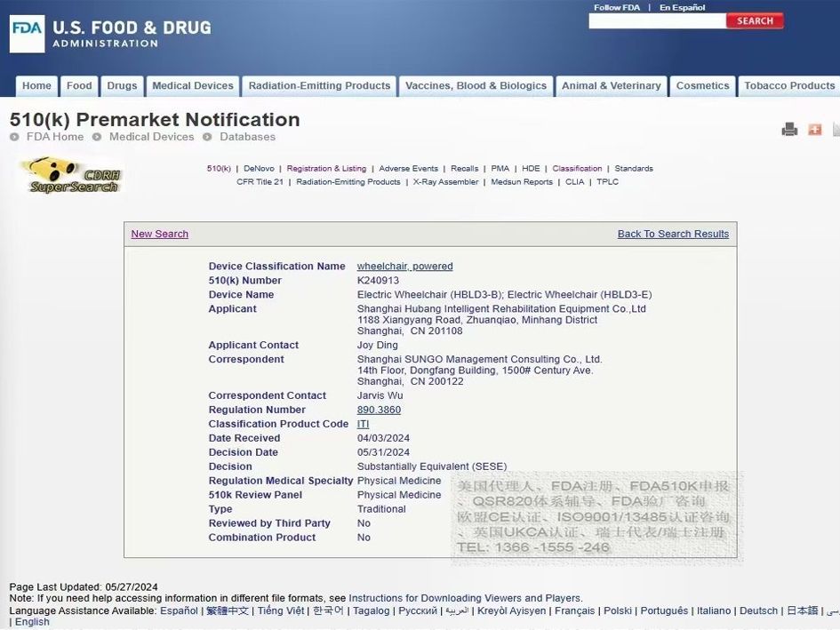Open the Cosmetics tab
The width and height of the screenshot is (840, 630).
point(702,85)
